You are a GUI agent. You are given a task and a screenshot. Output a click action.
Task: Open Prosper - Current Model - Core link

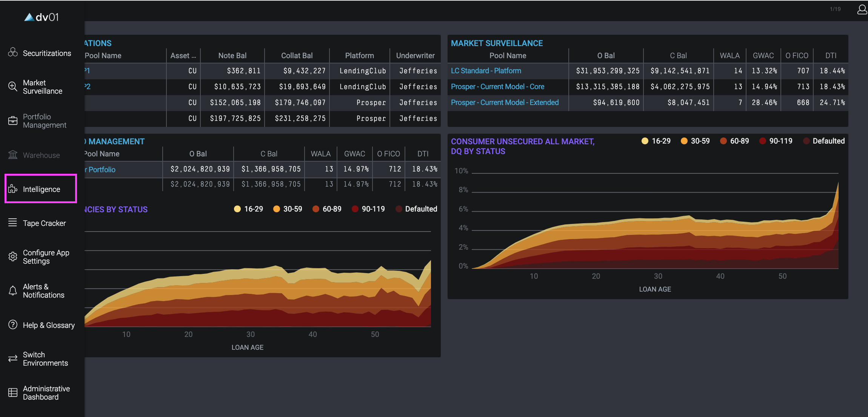point(497,86)
